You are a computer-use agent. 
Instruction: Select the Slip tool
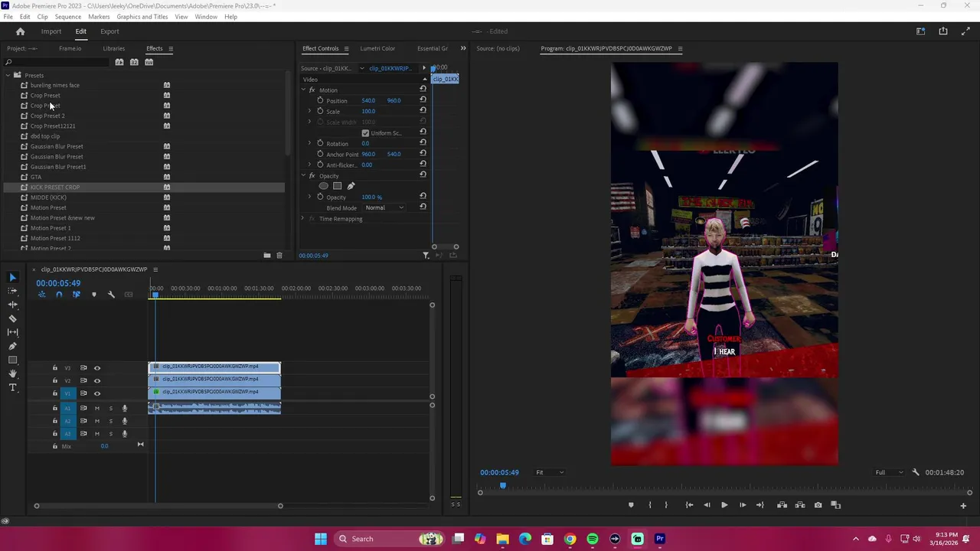tap(12, 332)
